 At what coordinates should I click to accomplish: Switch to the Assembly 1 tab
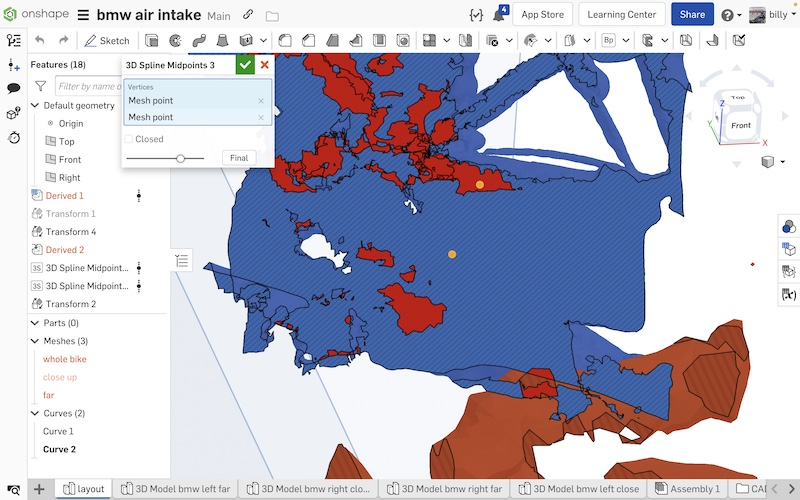(687, 489)
